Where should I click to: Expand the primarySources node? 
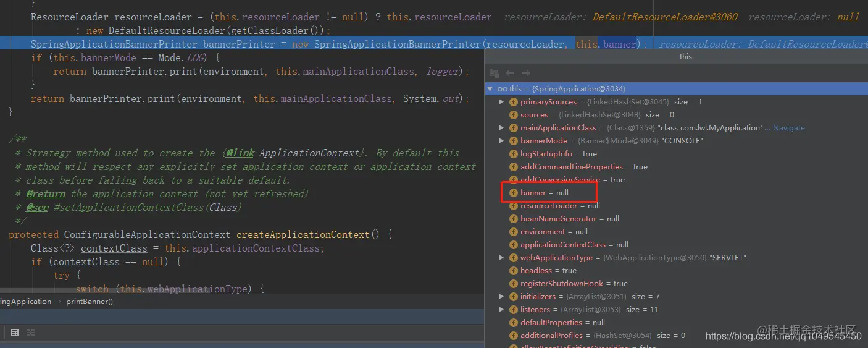501,102
